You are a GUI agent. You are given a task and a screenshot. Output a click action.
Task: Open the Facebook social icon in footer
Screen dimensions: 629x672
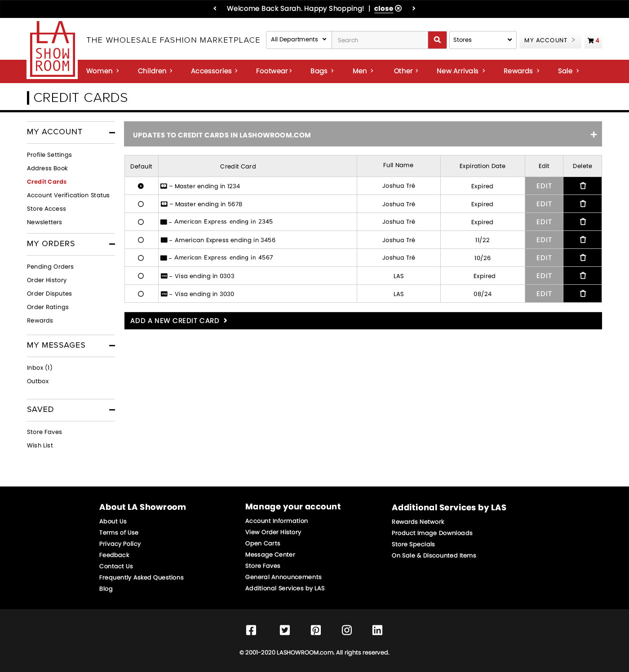click(x=251, y=630)
